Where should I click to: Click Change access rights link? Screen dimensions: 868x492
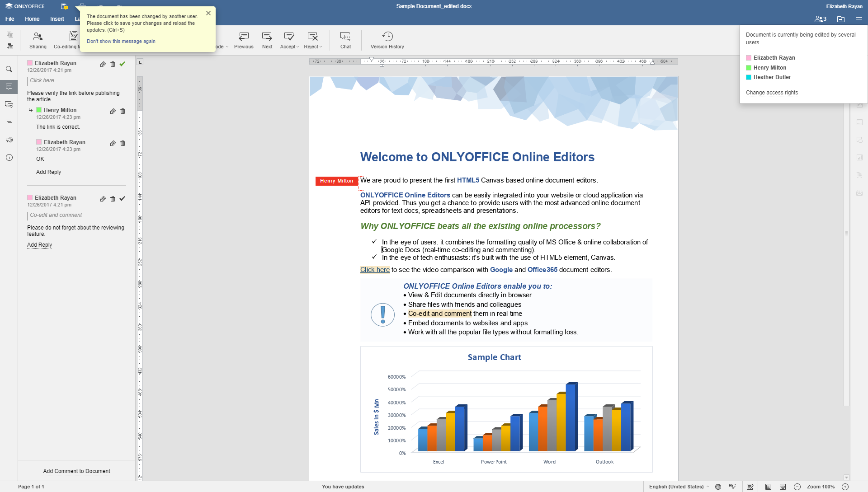[x=772, y=92]
